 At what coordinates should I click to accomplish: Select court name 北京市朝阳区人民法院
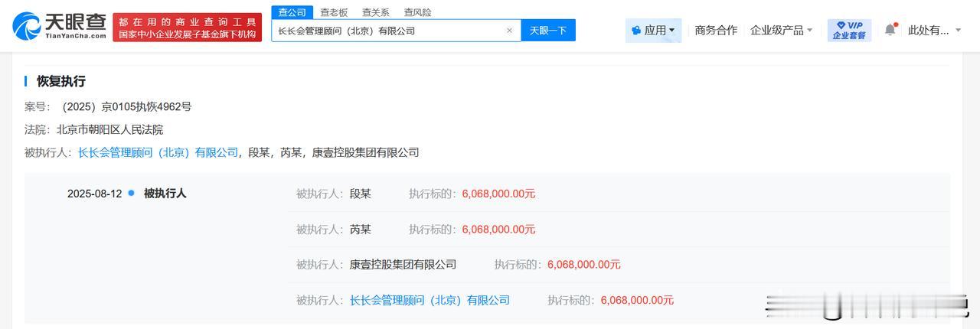(109, 129)
